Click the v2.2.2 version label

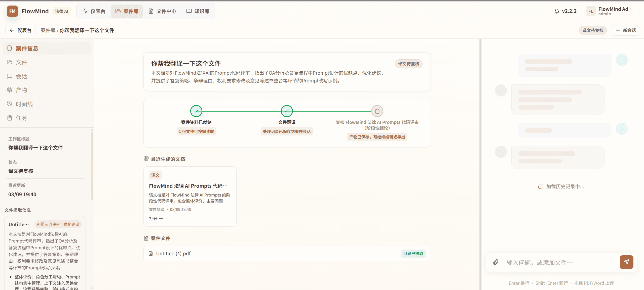[x=569, y=11]
